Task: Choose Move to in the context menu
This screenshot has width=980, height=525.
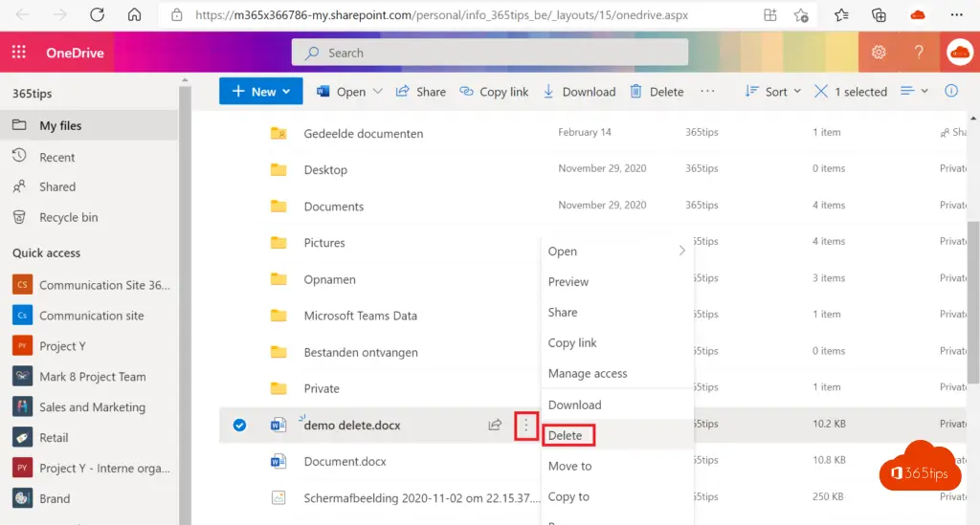Action: [616, 466]
